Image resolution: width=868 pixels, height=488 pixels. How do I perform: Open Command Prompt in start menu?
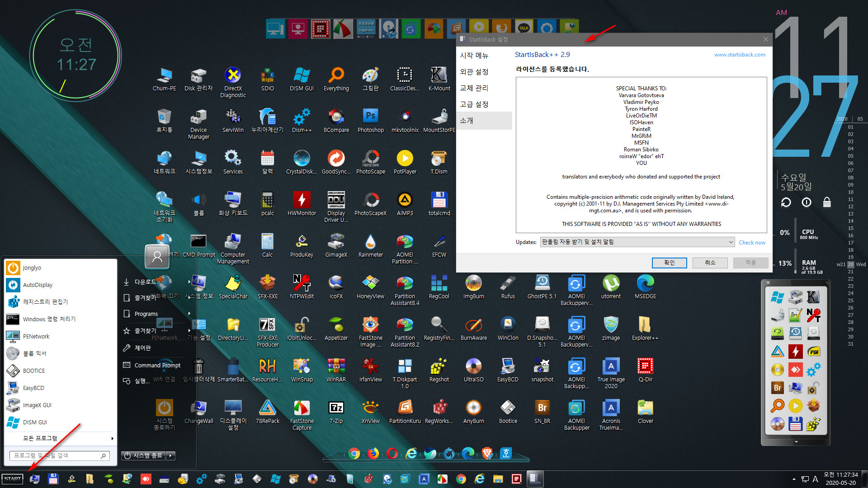coord(157,366)
